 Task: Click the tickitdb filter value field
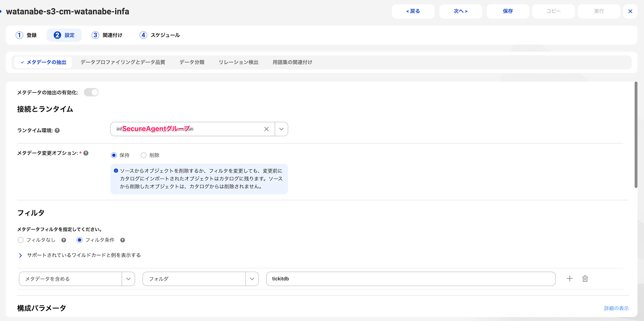click(x=411, y=279)
